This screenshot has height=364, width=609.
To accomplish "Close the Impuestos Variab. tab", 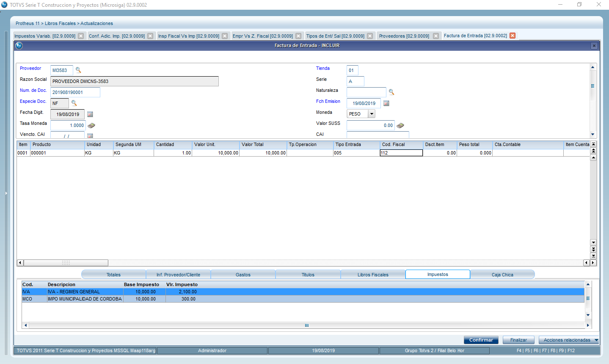I will click(81, 36).
